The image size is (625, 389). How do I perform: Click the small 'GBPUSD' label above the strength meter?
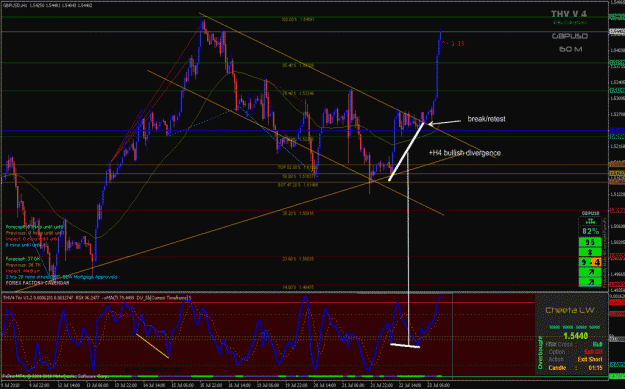coord(590,213)
